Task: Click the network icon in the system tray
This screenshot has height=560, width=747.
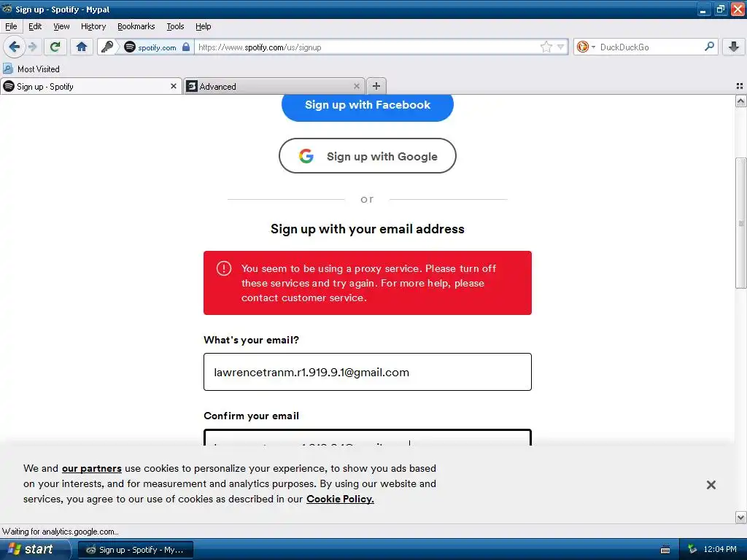Action: tap(692, 549)
